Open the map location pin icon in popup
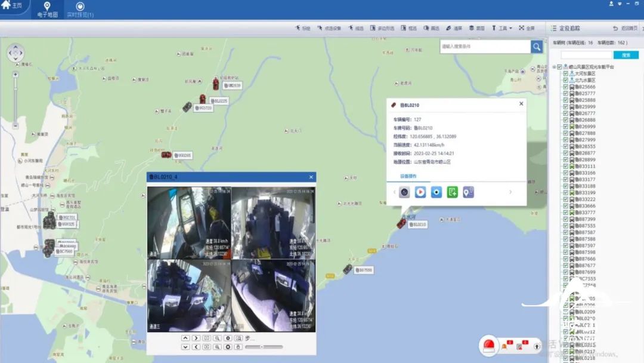Viewport: 644px width, 363px height. [469, 192]
